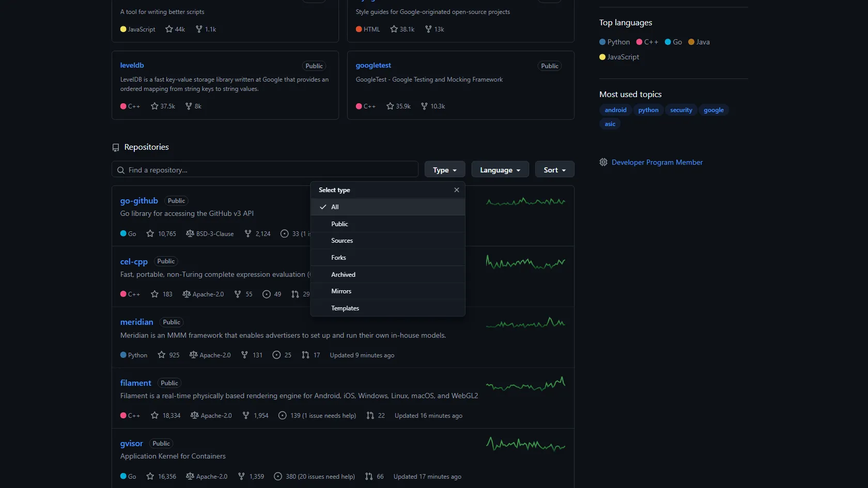Click the pull request icon for gvisor (66)
This screenshot has width=868, height=488.
(369, 476)
